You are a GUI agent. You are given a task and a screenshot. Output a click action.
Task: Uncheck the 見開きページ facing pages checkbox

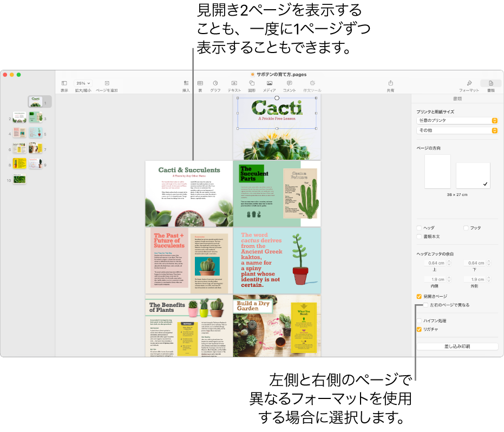click(x=419, y=296)
